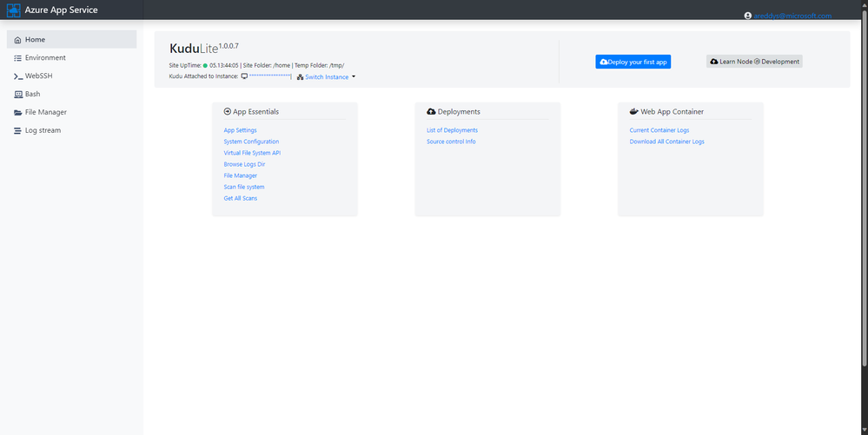Click the green site uptime status dot

coord(205,65)
